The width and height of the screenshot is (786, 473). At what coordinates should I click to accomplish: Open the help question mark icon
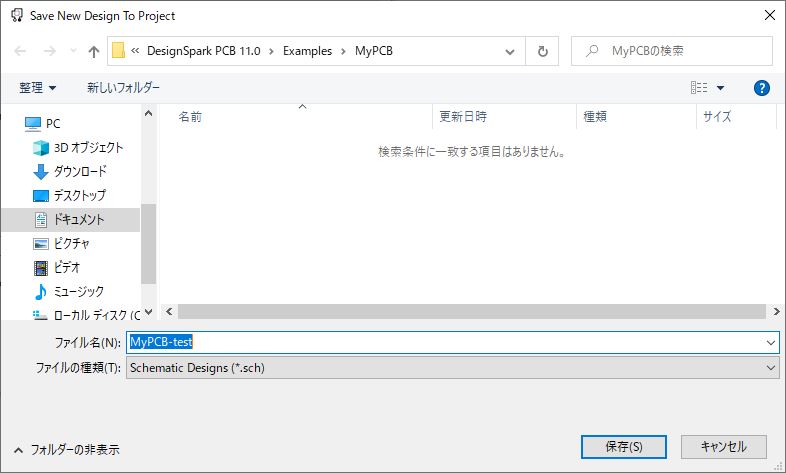[x=761, y=88]
